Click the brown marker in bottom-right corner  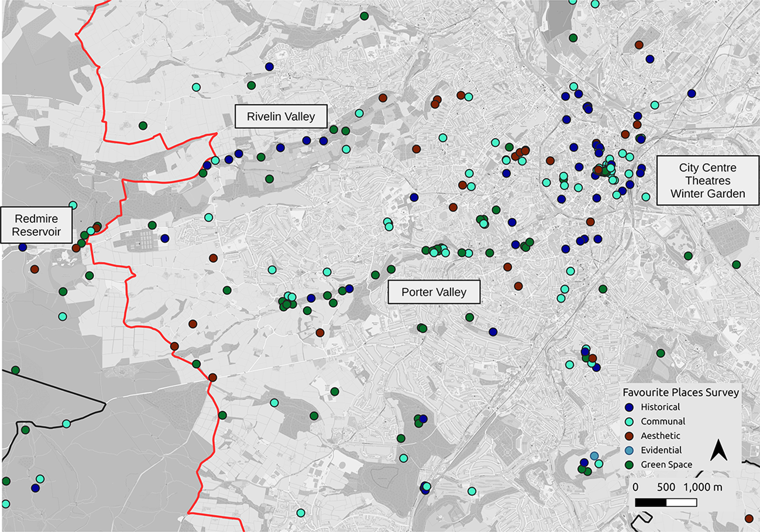[749, 519]
